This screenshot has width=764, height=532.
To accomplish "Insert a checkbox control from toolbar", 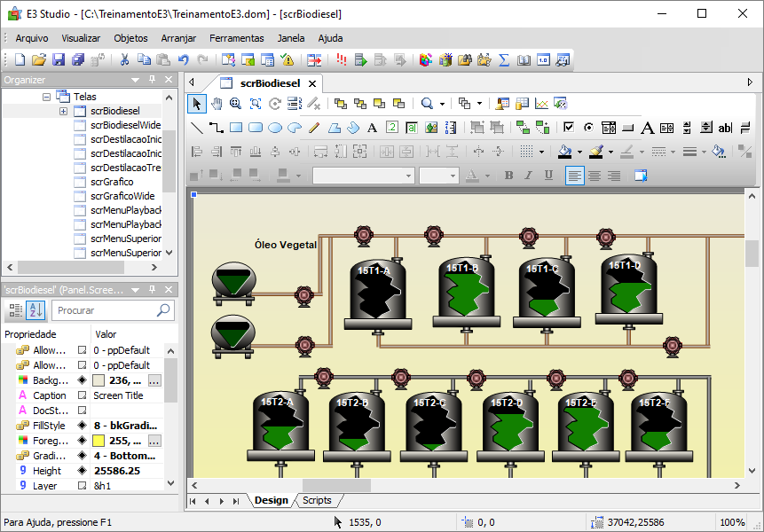I will click(x=569, y=128).
